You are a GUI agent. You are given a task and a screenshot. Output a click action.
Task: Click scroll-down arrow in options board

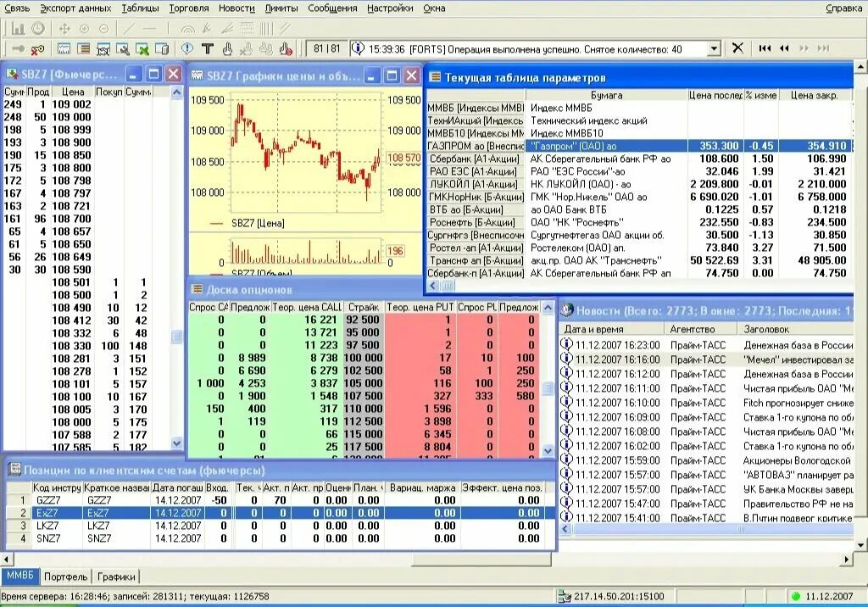point(548,451)
